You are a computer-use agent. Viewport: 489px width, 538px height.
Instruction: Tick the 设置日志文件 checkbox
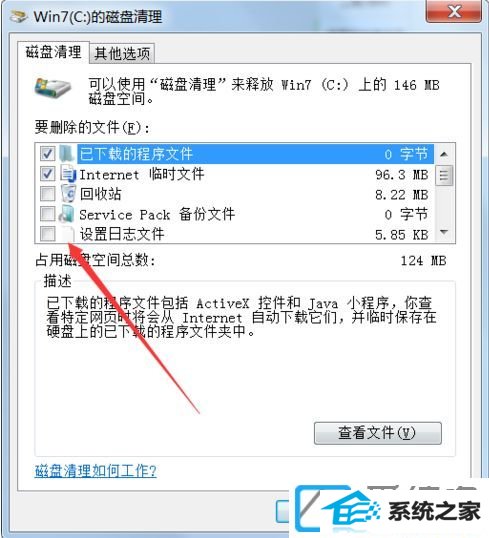pyautogui.click(x=47, y=234)
